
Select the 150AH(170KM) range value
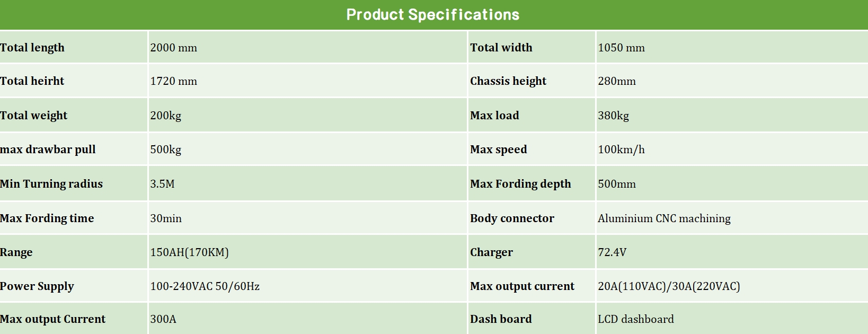pos(189,252)
